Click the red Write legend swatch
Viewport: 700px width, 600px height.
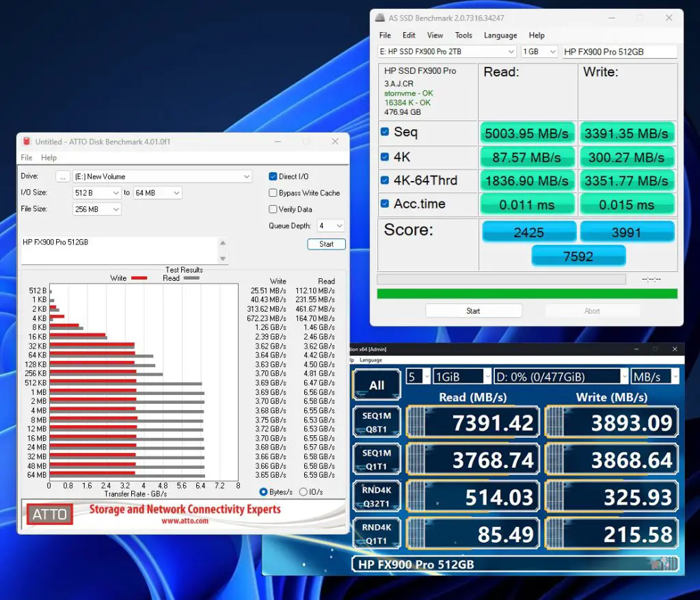pos(139,278)
